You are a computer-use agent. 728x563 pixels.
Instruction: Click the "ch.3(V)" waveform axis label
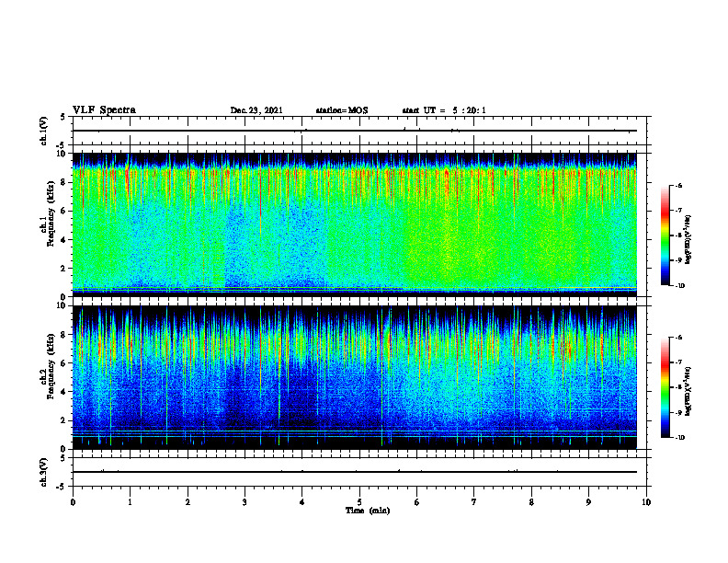pyautogui.click(x=43, y=472)
